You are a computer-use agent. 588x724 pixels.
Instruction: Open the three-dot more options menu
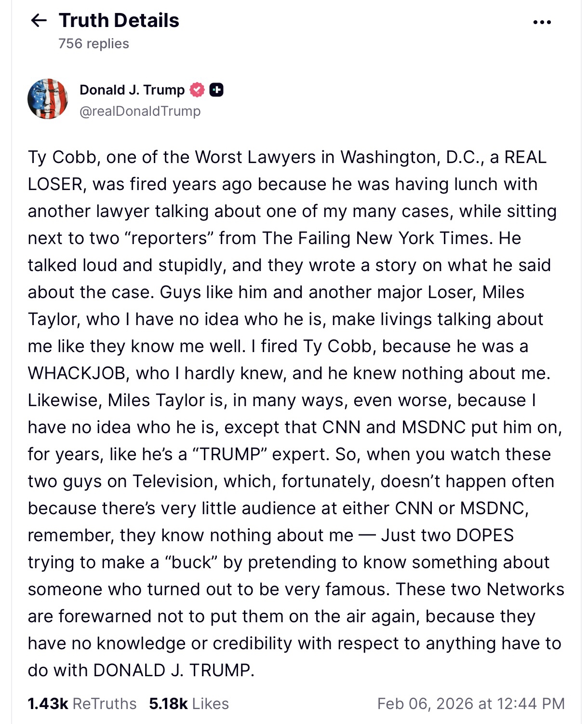pos(542,22)
